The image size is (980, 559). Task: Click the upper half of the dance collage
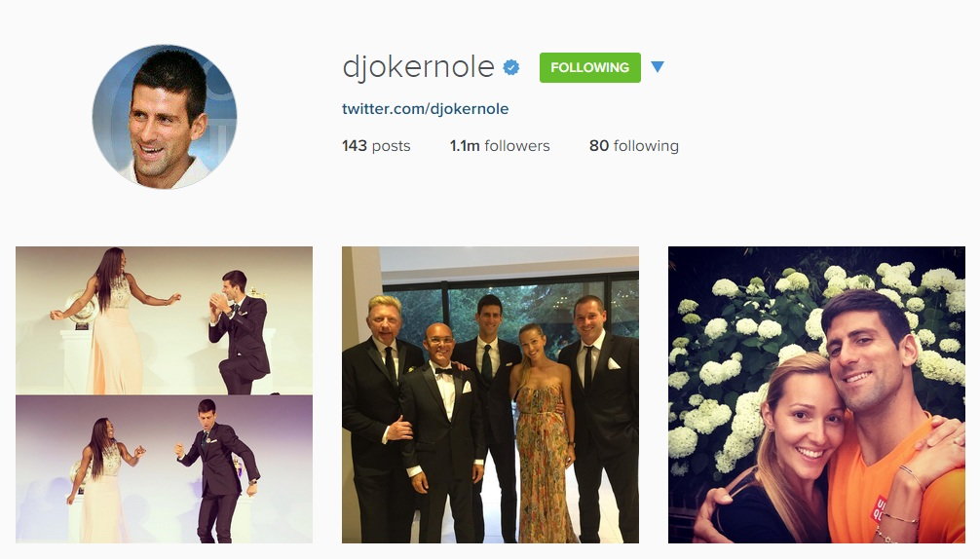coord(165,320)
